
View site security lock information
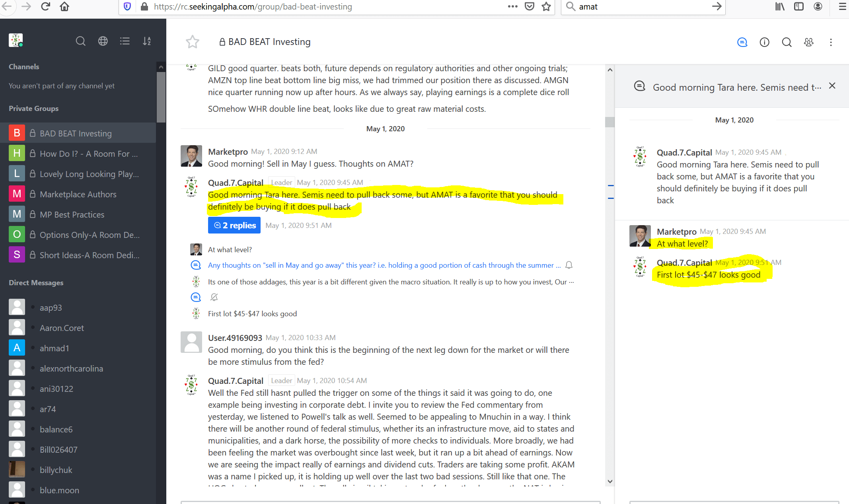click(145, 6)
